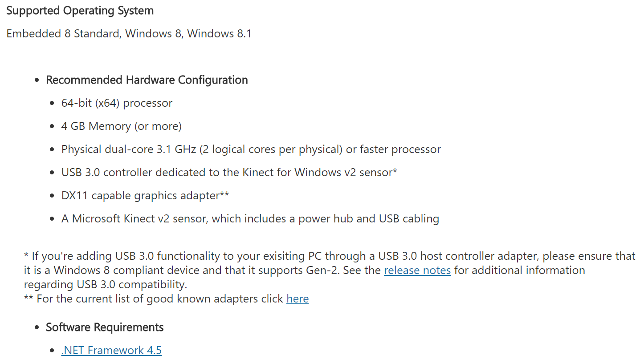
Task: Click the USB 3.0 controller list item
Action: click(x=229, y=172)
